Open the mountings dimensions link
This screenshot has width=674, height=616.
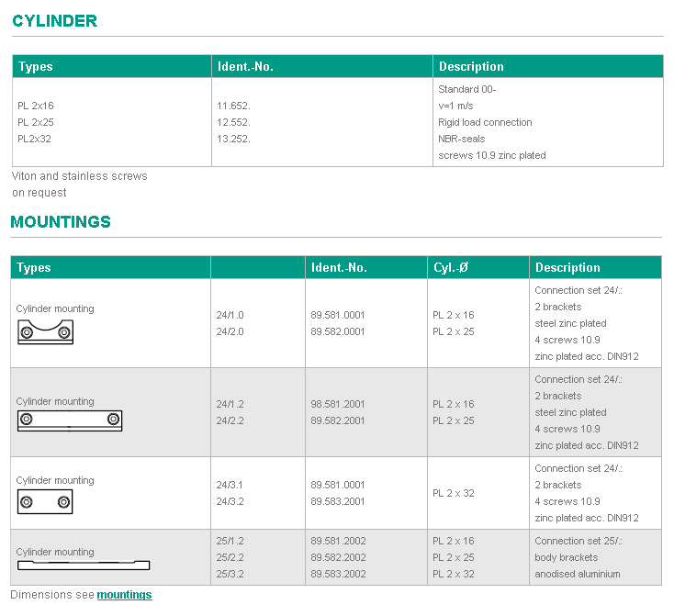124,595
